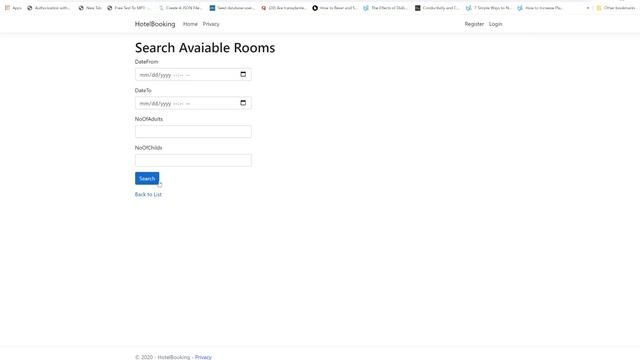Screen dimensions: 640x360
Task: Open the Apps grid in bookmarks bar
Action: pyautogui.click(x=13, y=8)
